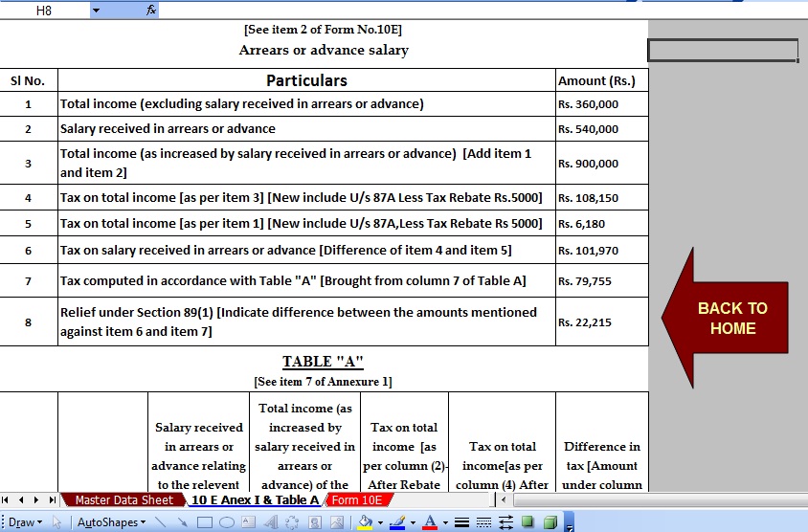
Task: Select 10 E Anex I & Table A tab
Action: 255,500
